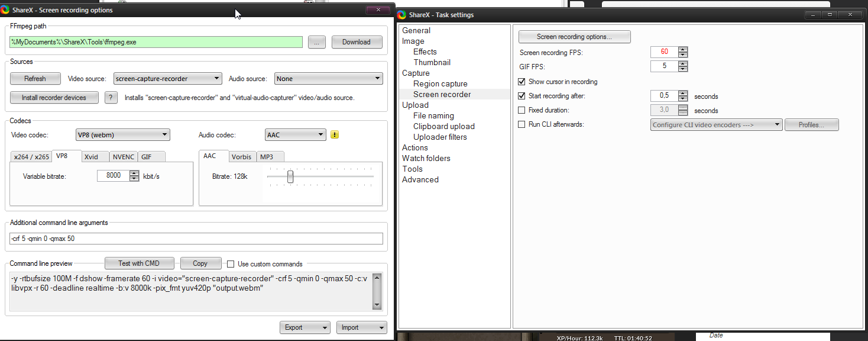This screenshot has height=341, width=868.
Task: Expand the Configure CLI video encoders dropdown
Action: [716, 125]
